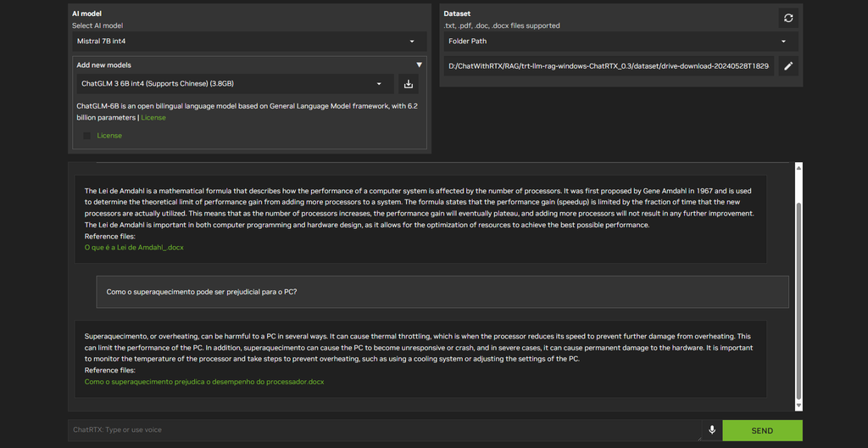868x448 pixels.
Task: Open O que é a Lei de Amdahl_.docx
Action: coord(134,248)
